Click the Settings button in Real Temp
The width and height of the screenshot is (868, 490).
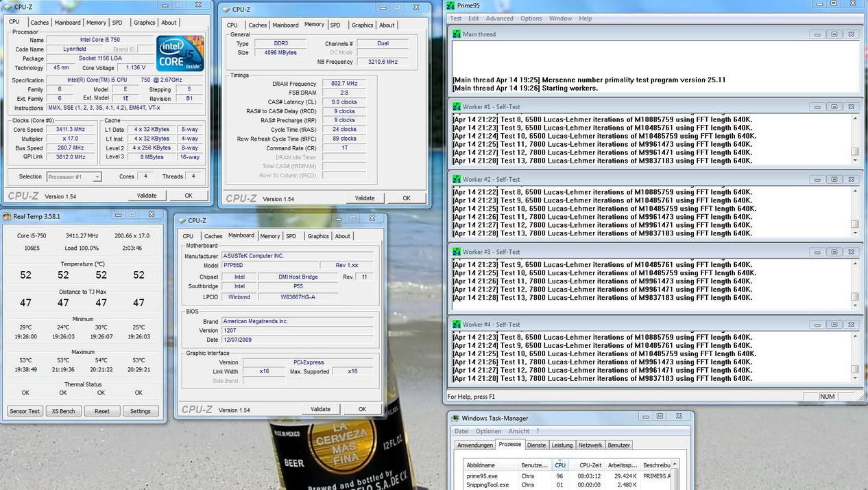click(x=141, y=411)
